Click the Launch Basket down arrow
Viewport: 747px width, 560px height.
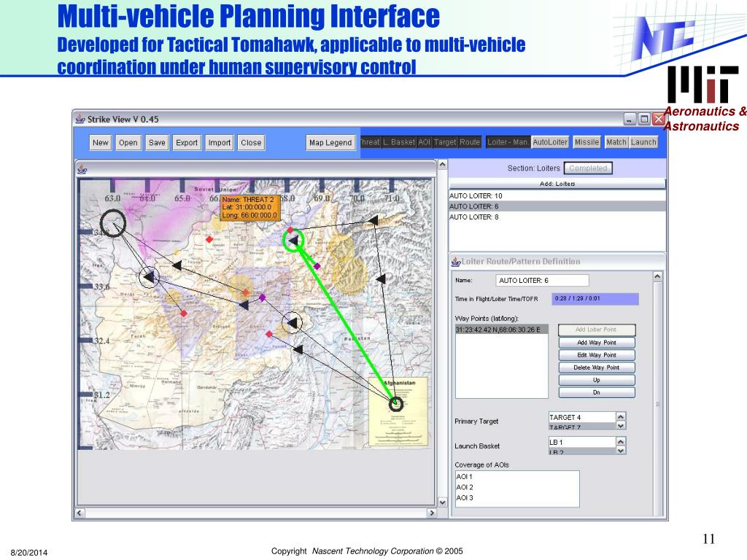coord(621,450)
